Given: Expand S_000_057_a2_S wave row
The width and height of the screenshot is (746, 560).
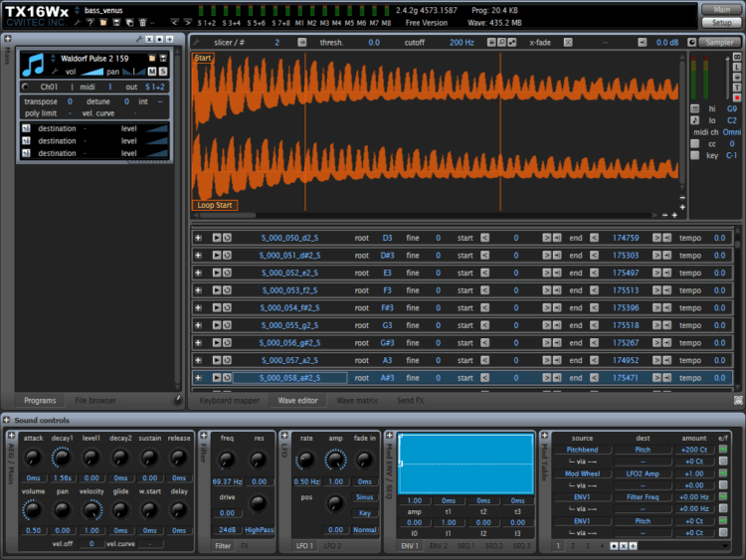Looking at the screenshot, I should click(198, 360).
